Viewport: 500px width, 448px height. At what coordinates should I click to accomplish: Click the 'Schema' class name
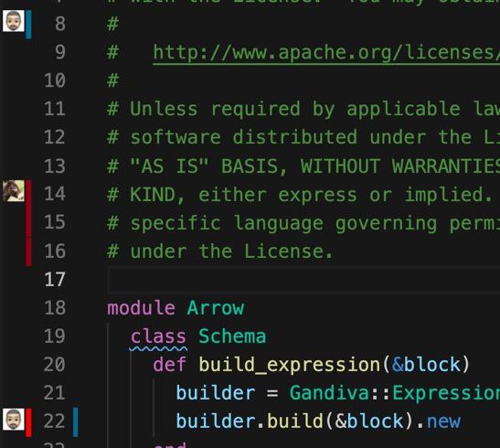[232, 336]
